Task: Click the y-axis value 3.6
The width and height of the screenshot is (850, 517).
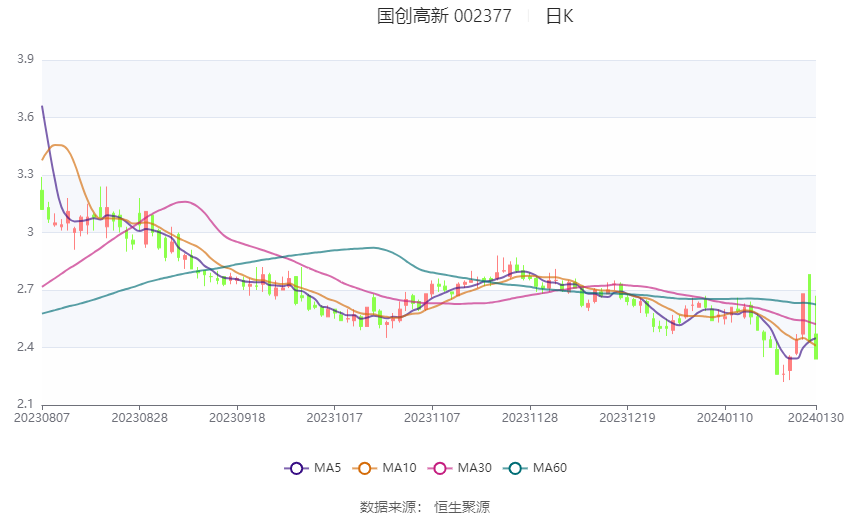Action: (25, 117)
